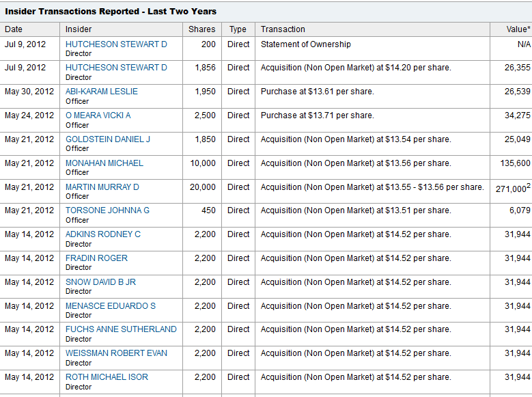Open ROTH MICHAEL ISOR insider link
This screenshot has height=397, width=532.
coord(107,377)
